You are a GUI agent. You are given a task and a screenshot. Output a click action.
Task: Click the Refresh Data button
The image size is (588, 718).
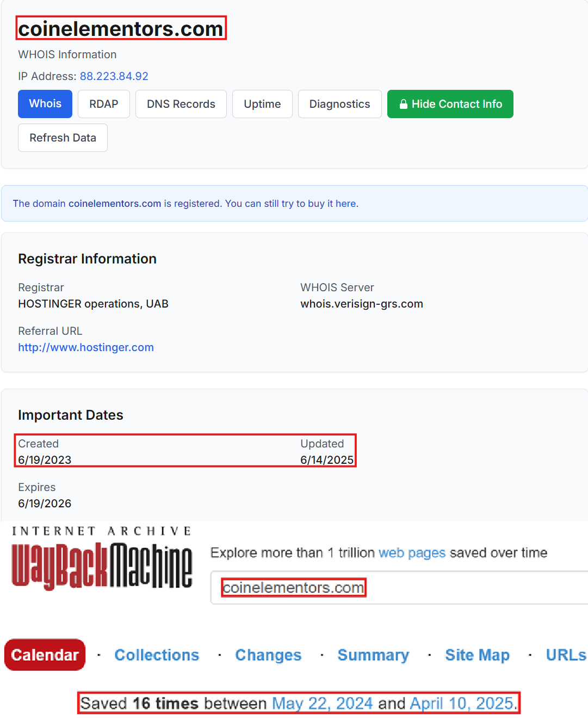click(x=63, y=138)
